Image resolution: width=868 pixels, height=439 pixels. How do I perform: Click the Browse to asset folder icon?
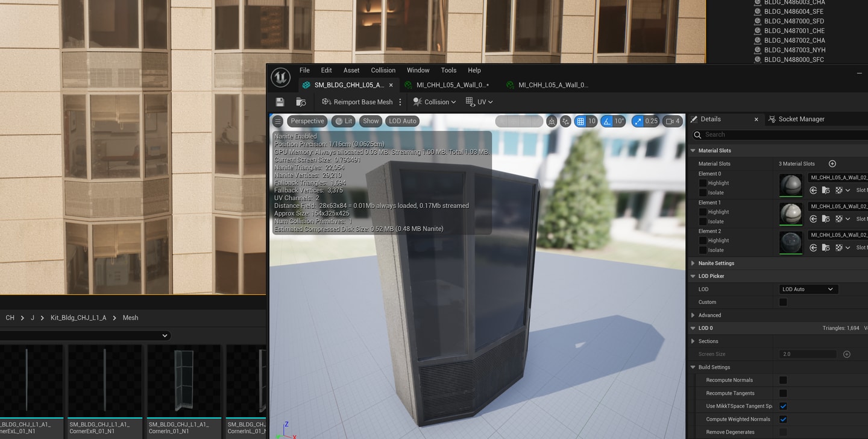[301, 102]
